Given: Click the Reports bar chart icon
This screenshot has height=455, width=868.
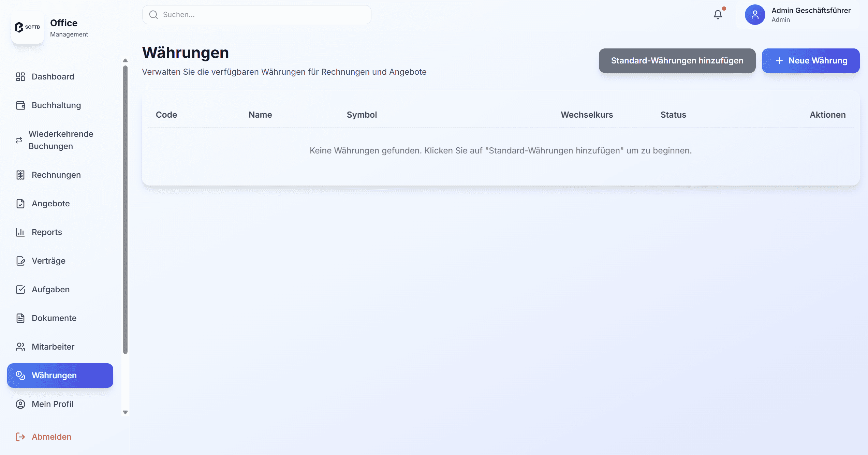Looking at the screenshot, I should tap(20, 232).
